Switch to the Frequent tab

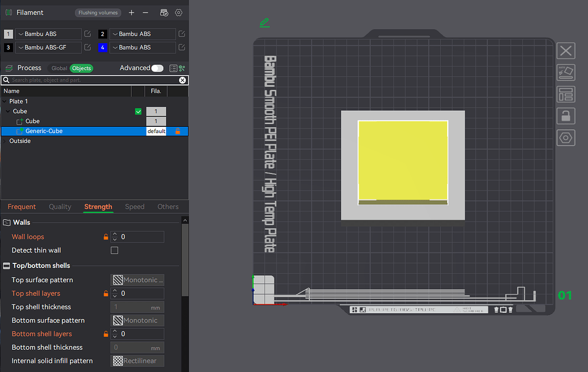[22, 207]
